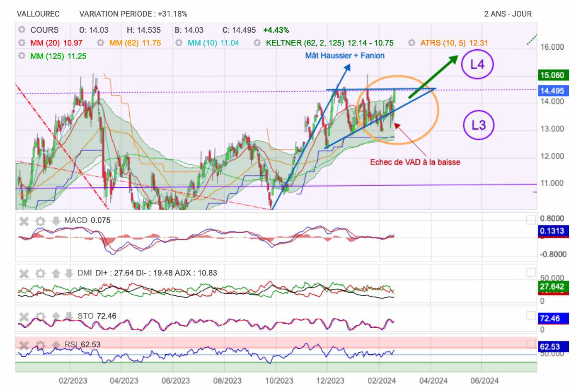Select the KELTNER (62, 2, 125) legend label
The width and height of the screenshot is (576, 392).
click(x=330, y=43)
